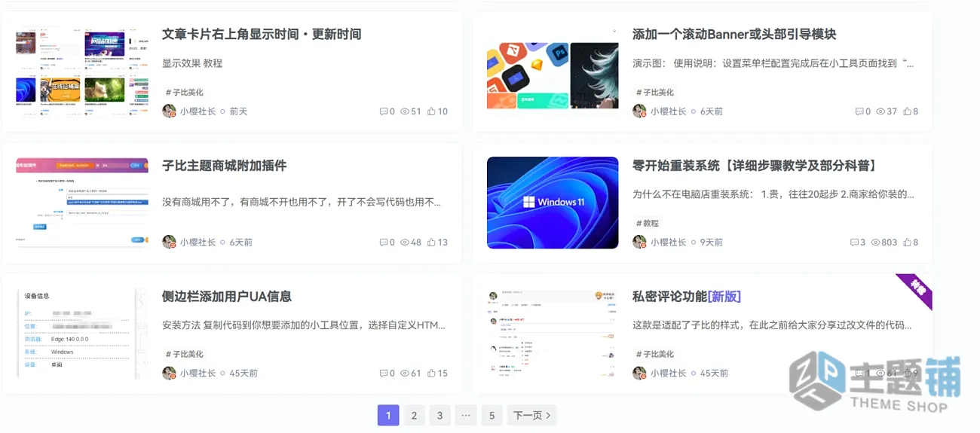Go to pagination page 1

click(x=388, y=415)
